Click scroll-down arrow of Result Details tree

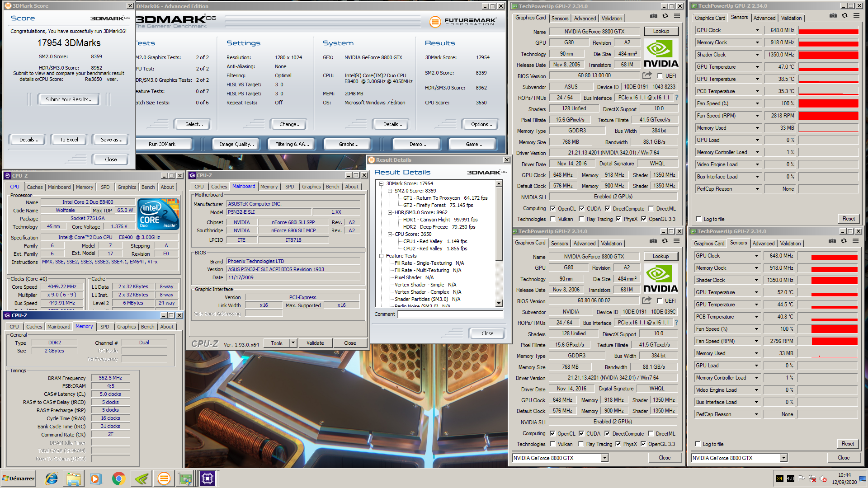point(499,303)
